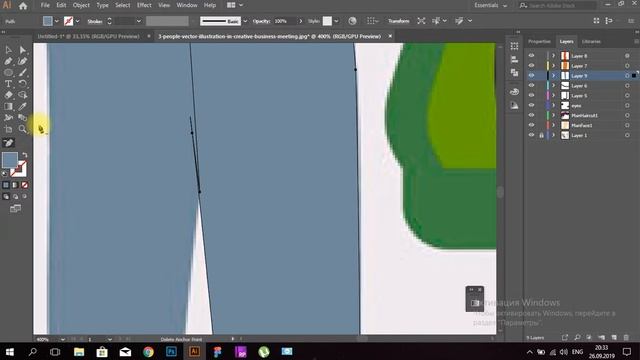This screenshot has width=640, height=360.
Task: Expand the selected Layer 9
Action: point(554,76)
